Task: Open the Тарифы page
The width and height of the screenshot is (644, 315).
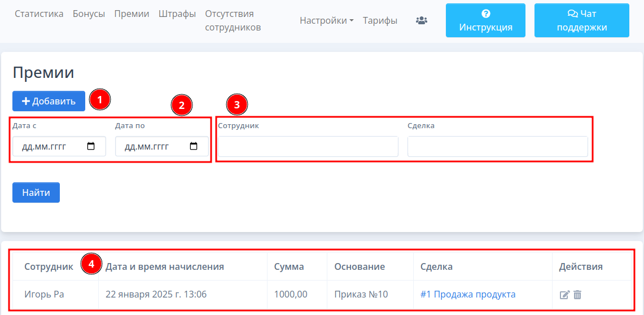Action: [380, 20]
